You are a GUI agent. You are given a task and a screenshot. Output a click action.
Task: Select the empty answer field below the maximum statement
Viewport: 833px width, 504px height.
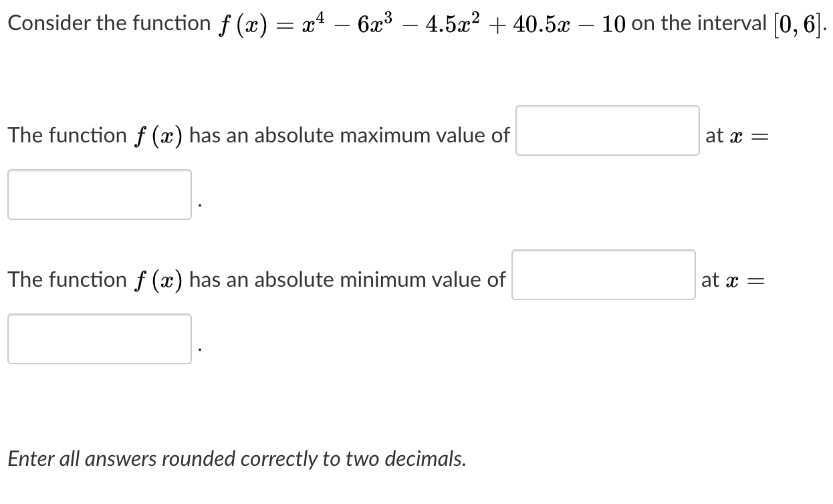pyautogui.click(x=100, y=195)
